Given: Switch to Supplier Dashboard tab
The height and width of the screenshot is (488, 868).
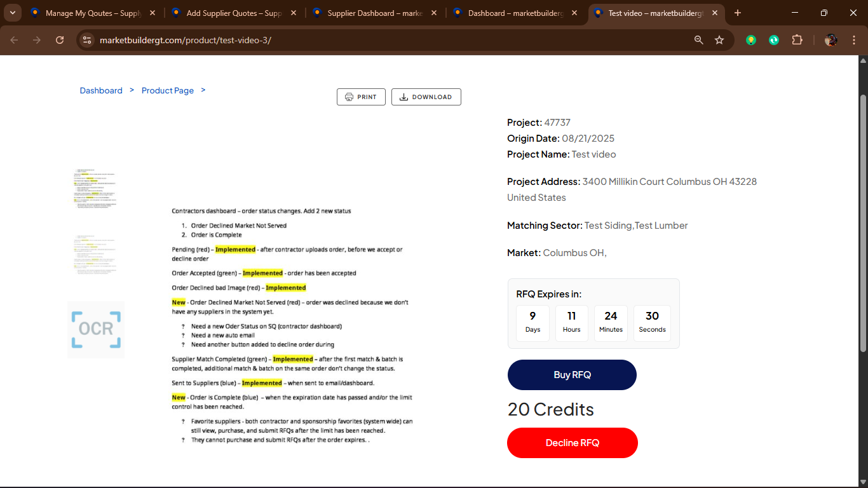Looking at the screenshot, I should [x=374, y=13].
